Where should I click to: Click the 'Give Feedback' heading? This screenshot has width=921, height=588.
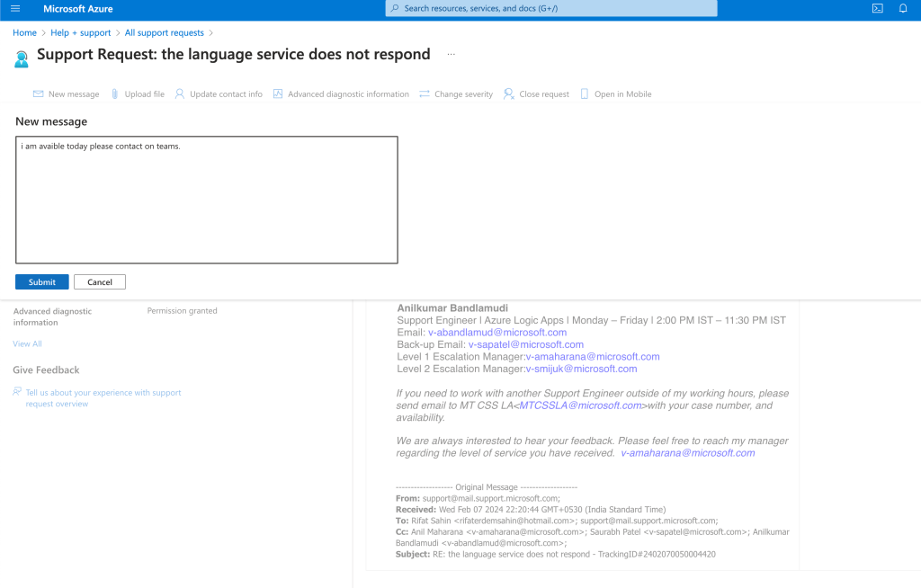pyautogui.click(x=46, y=370)
